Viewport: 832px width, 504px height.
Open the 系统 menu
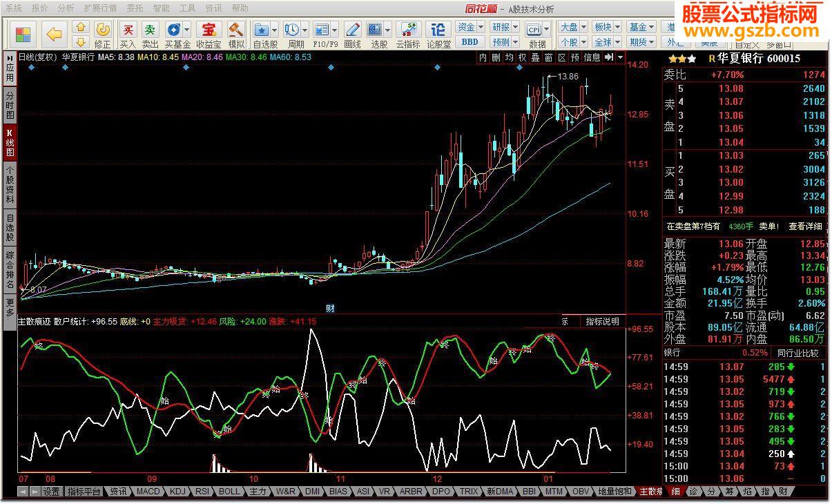[14, 8]
